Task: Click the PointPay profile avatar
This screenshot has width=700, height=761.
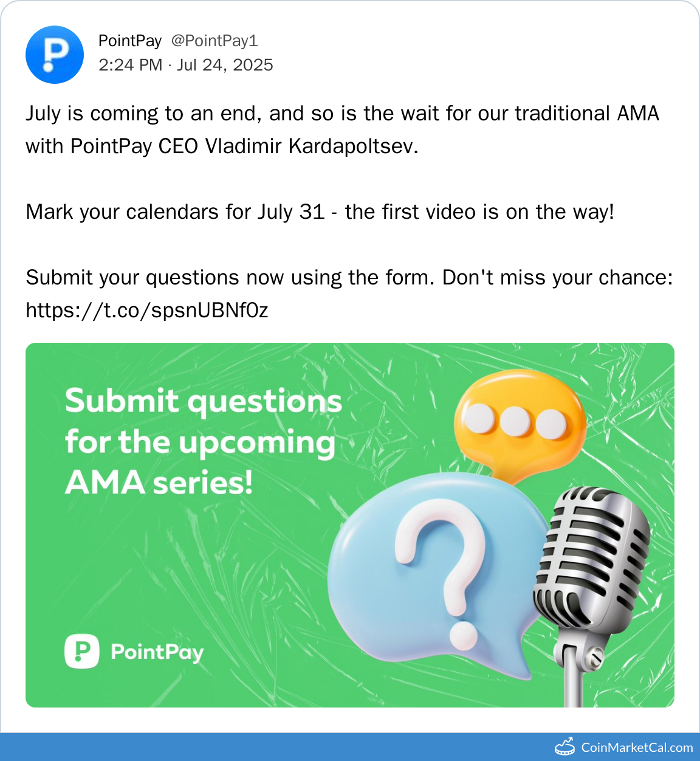Action: coord(55,55)
